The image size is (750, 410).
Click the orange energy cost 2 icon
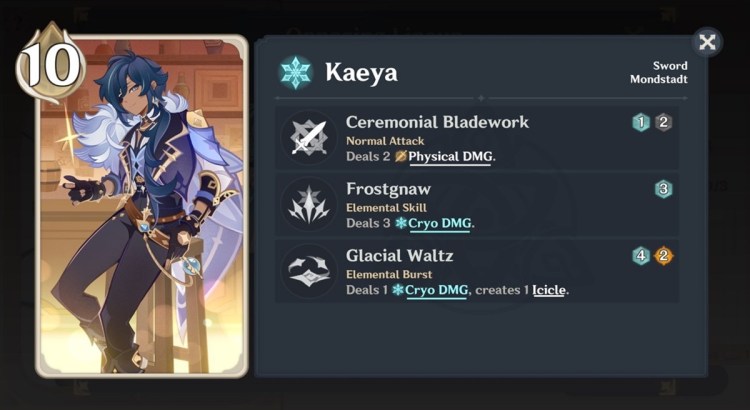click(x=663, y=256)
